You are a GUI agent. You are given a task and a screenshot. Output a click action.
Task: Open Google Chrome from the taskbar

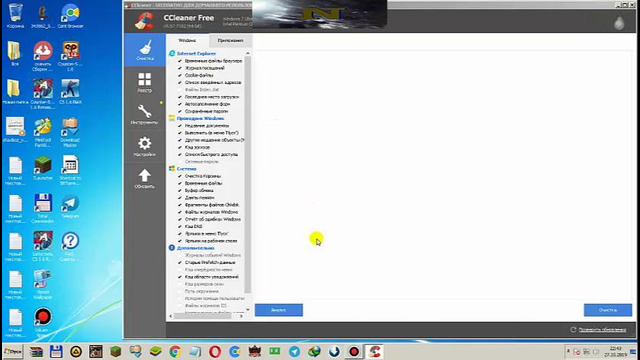(x=175, y=351)
